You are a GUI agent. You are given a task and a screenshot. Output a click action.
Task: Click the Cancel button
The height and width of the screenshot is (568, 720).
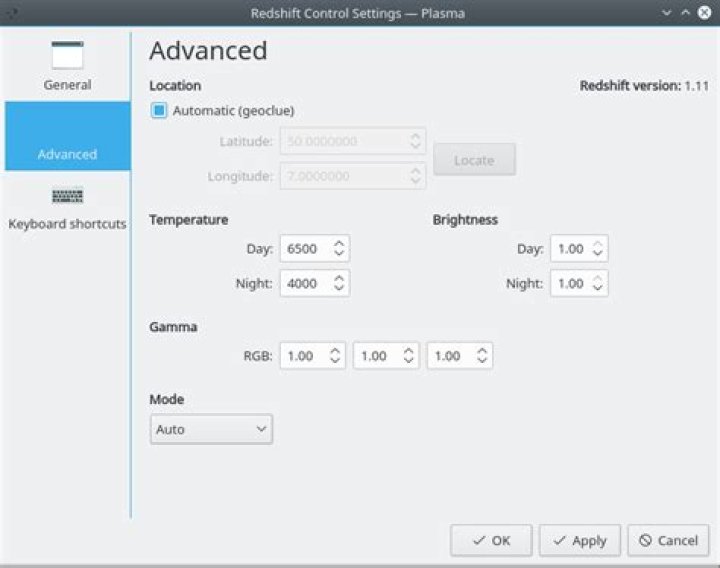click(669, 540)
